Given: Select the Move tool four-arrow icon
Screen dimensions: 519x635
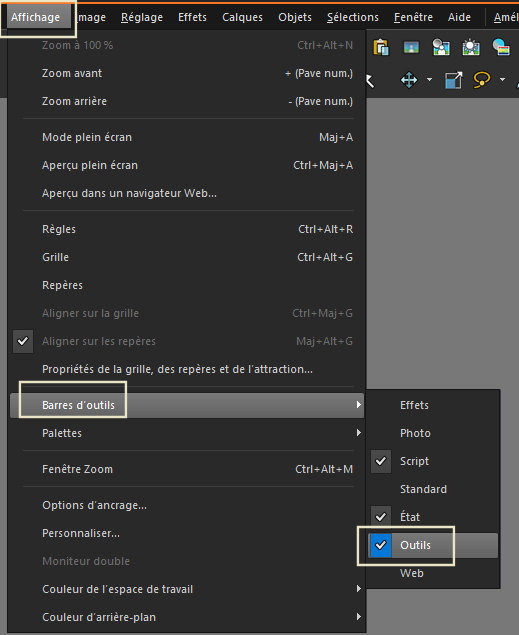Looking at the screenshot, I should pos(409,80).
